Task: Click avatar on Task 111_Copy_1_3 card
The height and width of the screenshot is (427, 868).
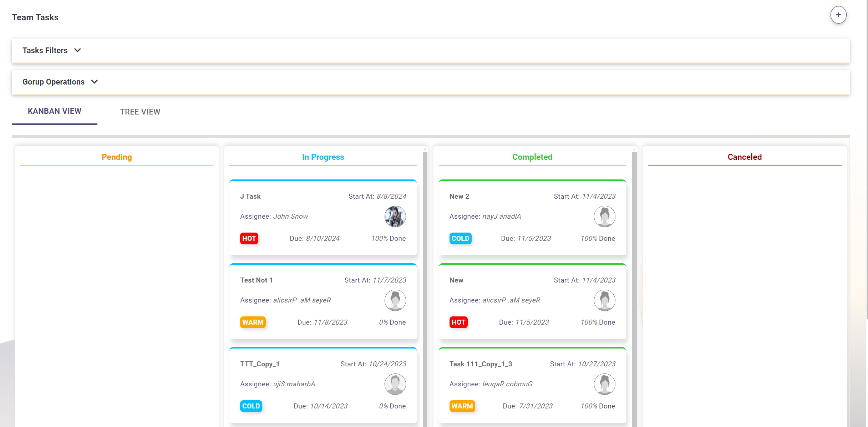Action: pyautogui.click(x=604, y=384)
